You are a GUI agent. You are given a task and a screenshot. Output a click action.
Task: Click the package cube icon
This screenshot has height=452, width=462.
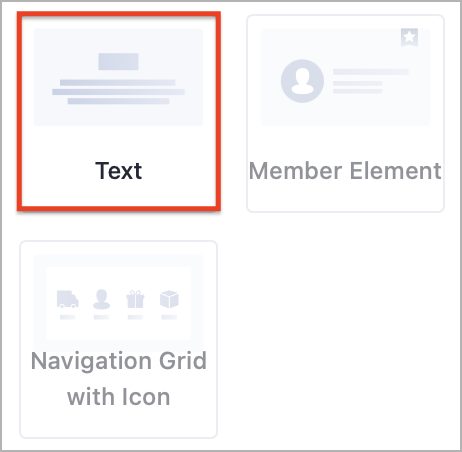click(x=169, y=299)
